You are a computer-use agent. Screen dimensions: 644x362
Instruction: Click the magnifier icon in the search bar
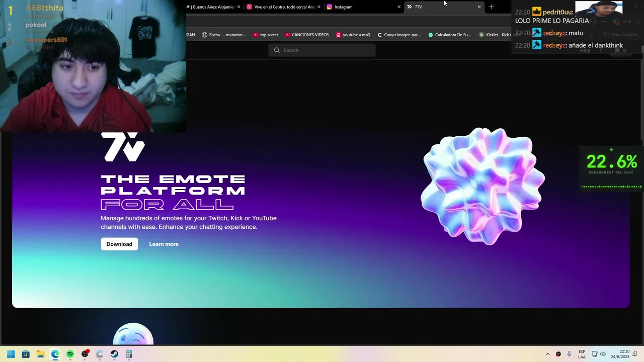[277, 50]
